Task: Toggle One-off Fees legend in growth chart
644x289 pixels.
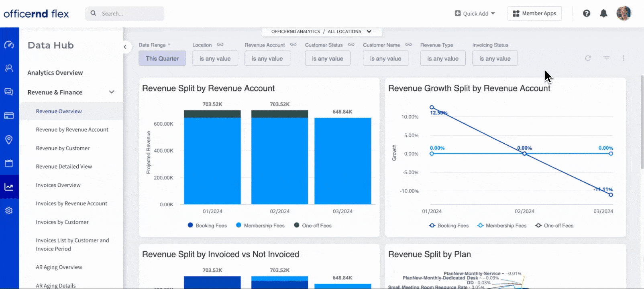Action: click(554, 226)
